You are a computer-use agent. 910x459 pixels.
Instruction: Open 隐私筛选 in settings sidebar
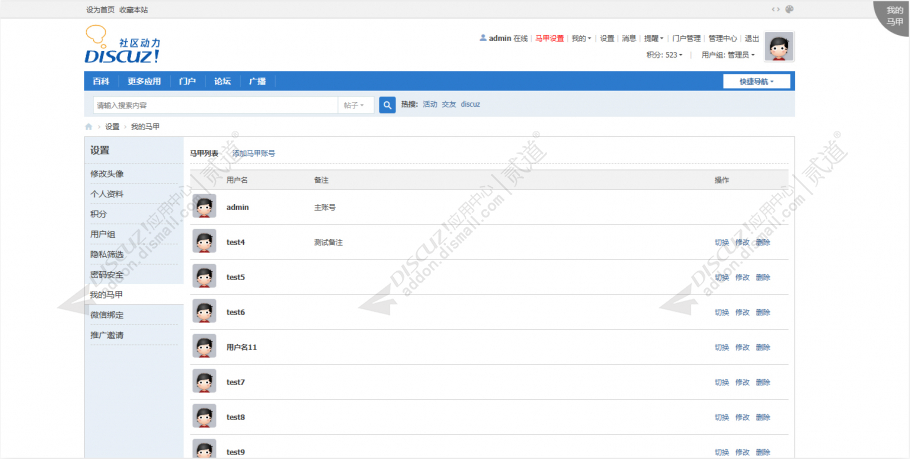[107, 254]
